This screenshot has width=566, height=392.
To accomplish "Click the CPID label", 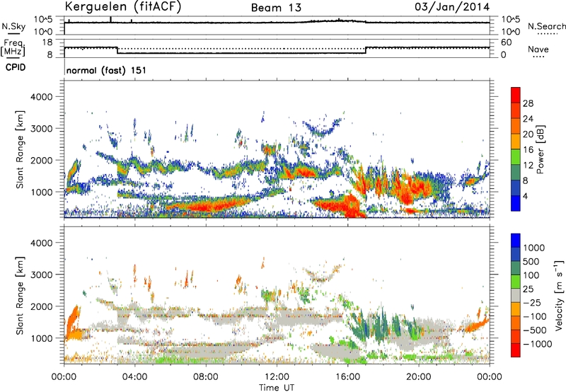I will tap(16, 67).
